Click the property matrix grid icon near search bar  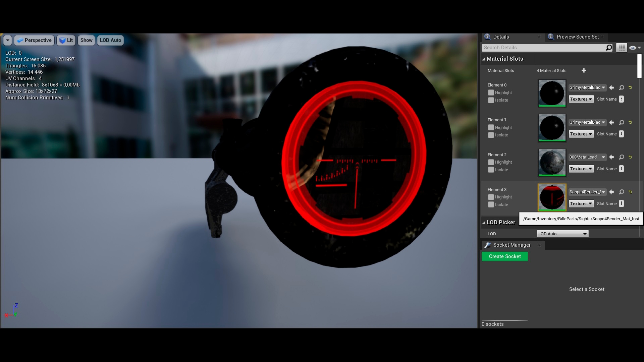click(622, 47)
